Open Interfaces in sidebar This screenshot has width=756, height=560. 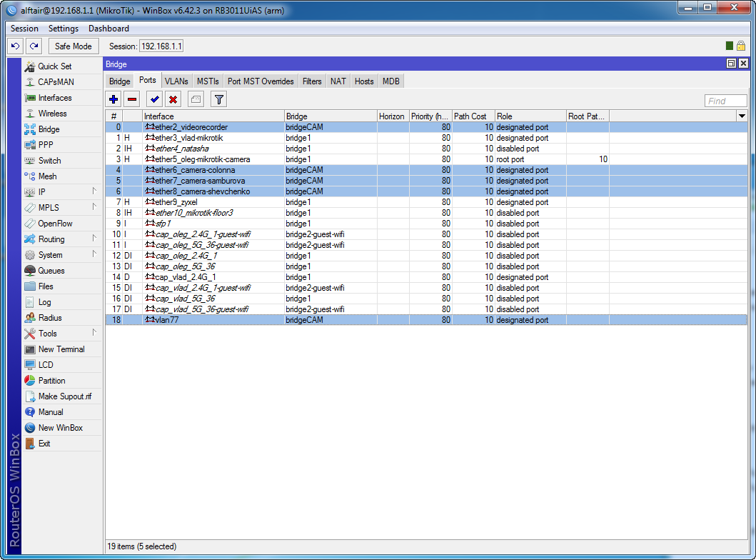62,98
